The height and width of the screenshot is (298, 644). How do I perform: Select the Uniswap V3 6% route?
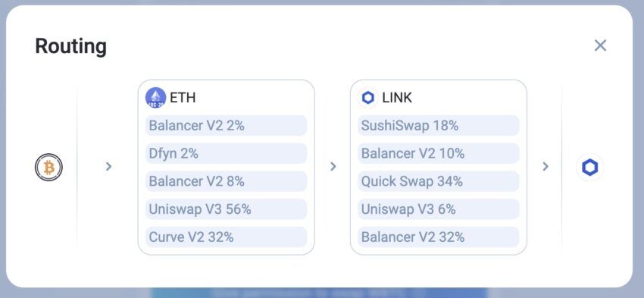pos(439,209)
